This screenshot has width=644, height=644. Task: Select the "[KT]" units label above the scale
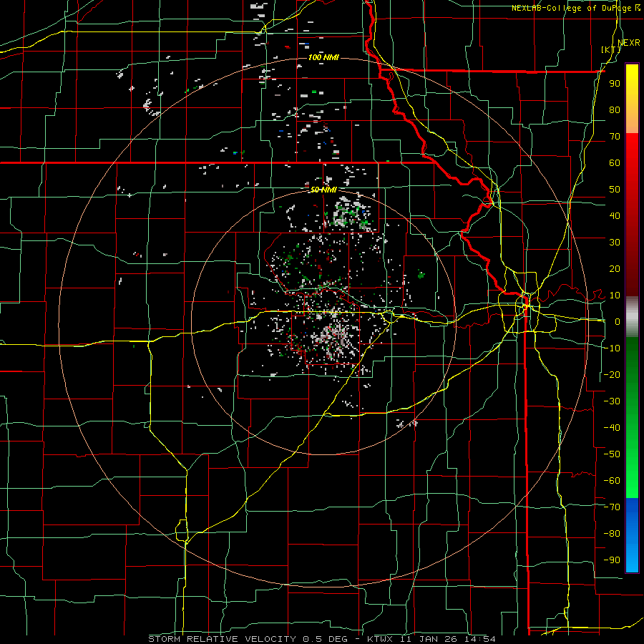pyautogui.click(x=611, y=49)
